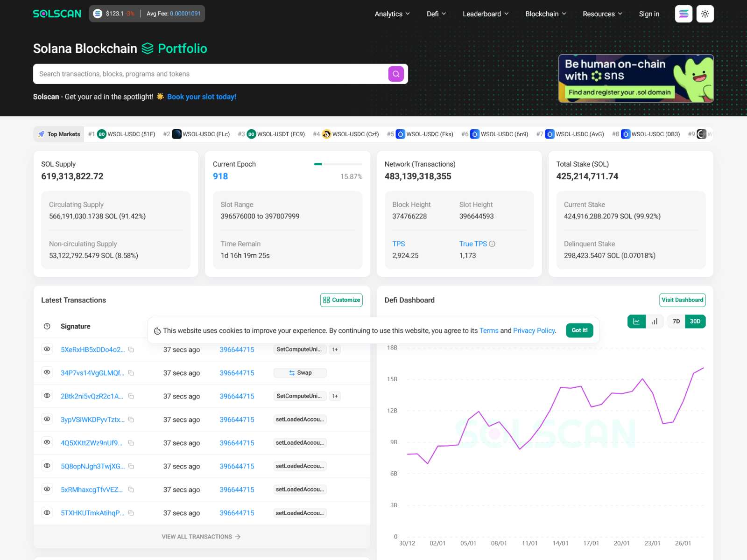Viewport: 747px width, 560px height.
Task: Open Privacy Policy in cookie notice
Action: [x=534, y=330]
